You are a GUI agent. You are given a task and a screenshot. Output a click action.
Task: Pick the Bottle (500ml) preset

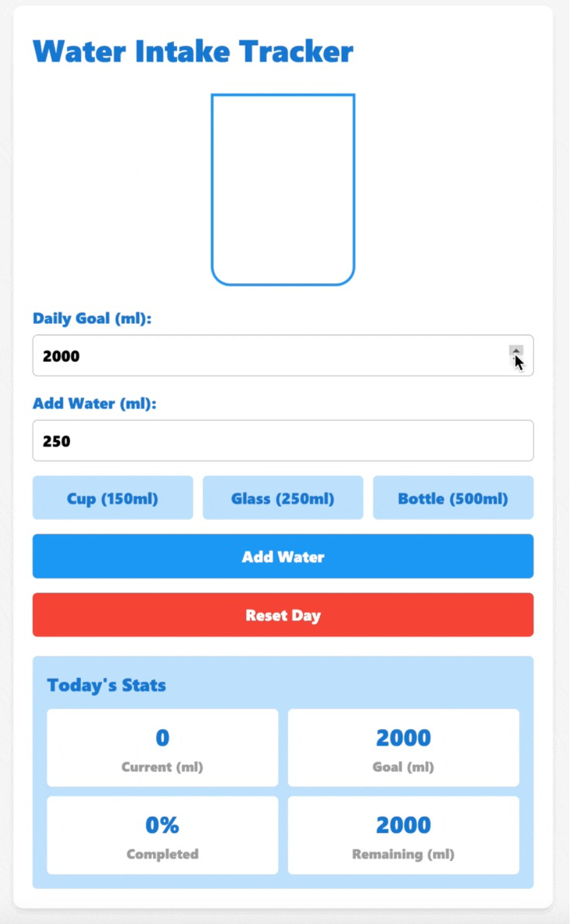(x=453, y=498)
